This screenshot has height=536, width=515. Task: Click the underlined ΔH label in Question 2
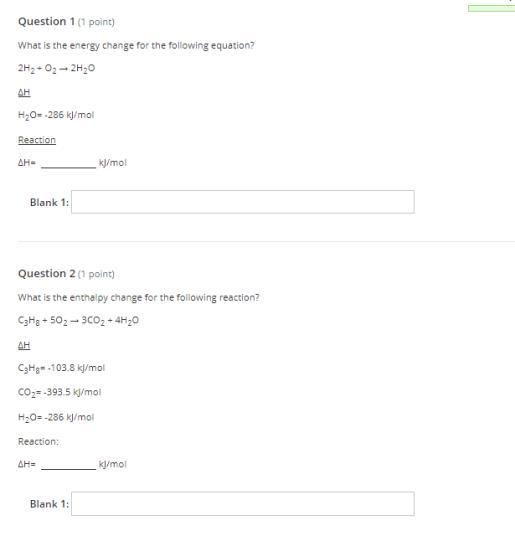[24, 345]
